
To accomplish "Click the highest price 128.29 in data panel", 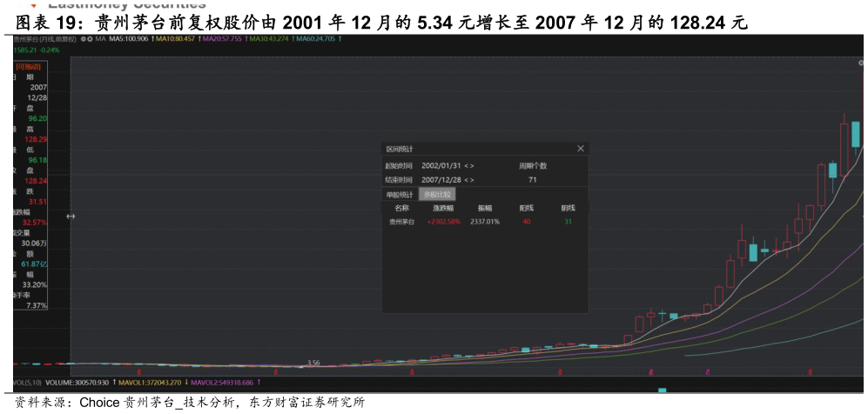I will coord(36,139).
